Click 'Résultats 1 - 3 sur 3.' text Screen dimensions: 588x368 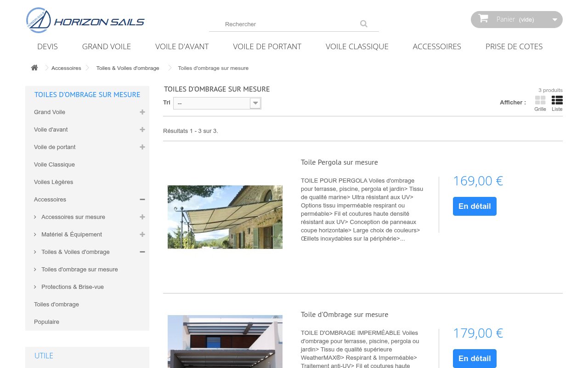(191, 131)
